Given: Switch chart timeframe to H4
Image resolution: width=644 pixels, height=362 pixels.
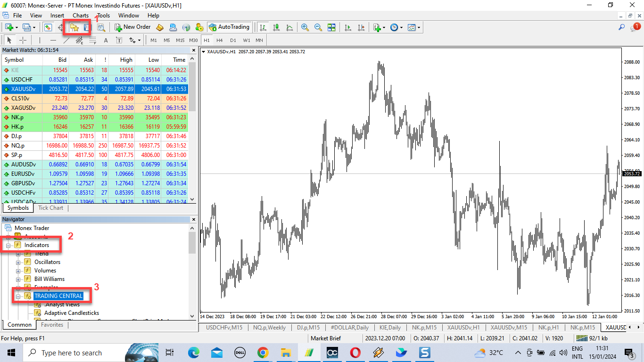Looking at the screenshot, I should [x=220, y=41].
